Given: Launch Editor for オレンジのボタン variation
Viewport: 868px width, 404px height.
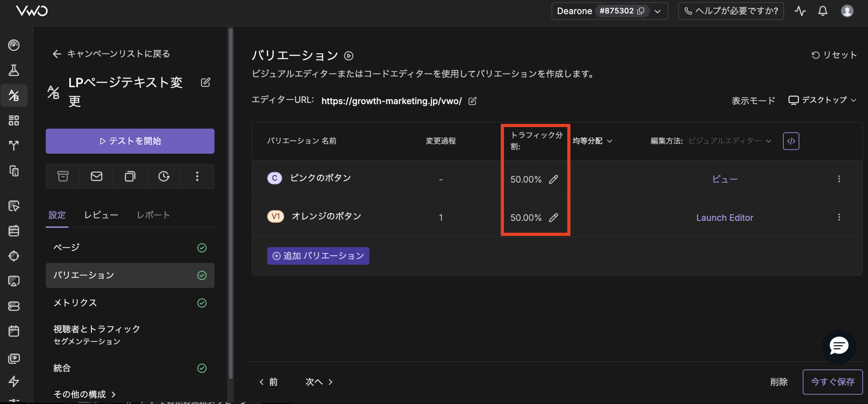Looking at the screenshot, I should 725,217.
